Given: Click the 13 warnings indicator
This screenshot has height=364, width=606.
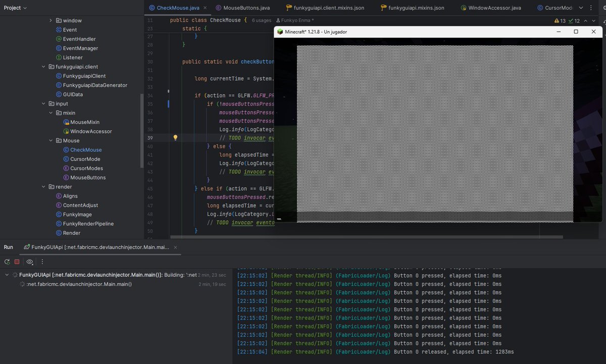Looking at the screenshot, I should 560,21.
